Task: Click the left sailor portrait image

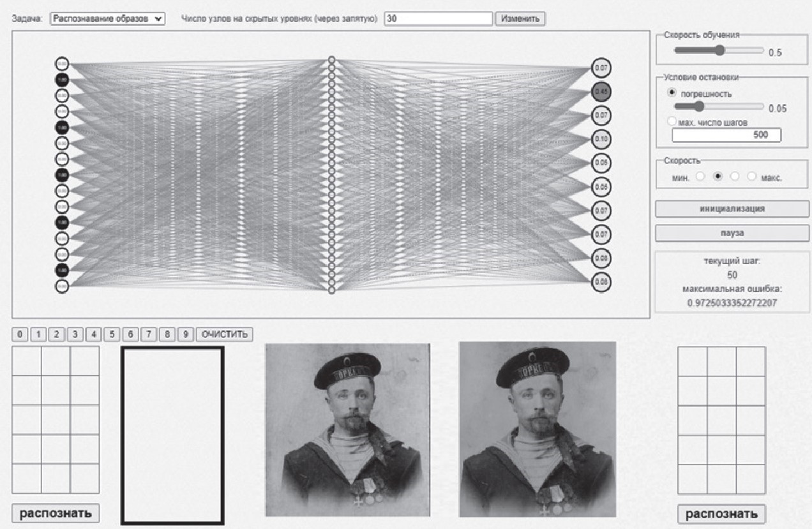Action: pyautogui.click(x=347, y=429)
